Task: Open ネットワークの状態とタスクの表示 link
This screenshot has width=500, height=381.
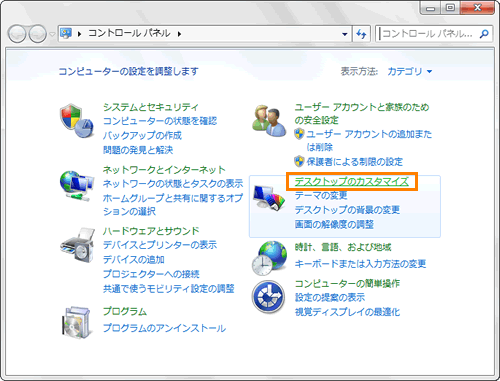Action: (x=173, y=184)
